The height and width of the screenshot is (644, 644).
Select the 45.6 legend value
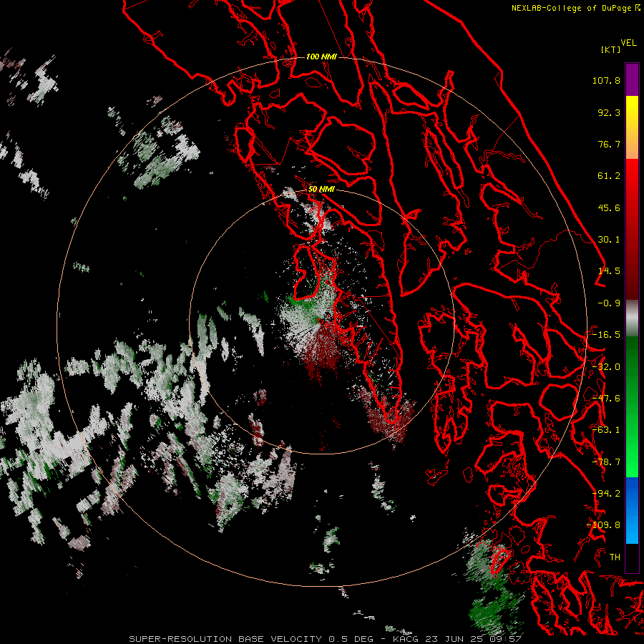click(x=609, y=208)
